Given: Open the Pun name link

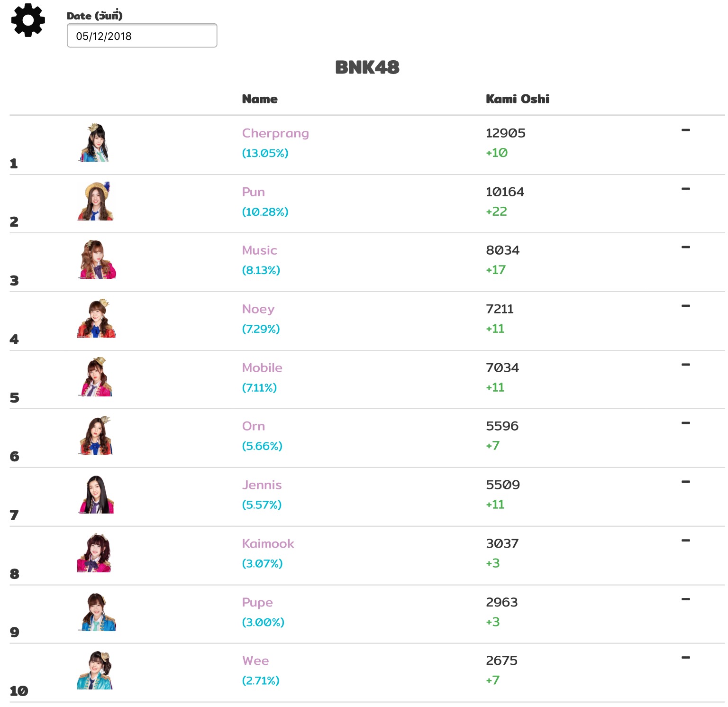Looking at the screenshot, I should click(253, 192).
